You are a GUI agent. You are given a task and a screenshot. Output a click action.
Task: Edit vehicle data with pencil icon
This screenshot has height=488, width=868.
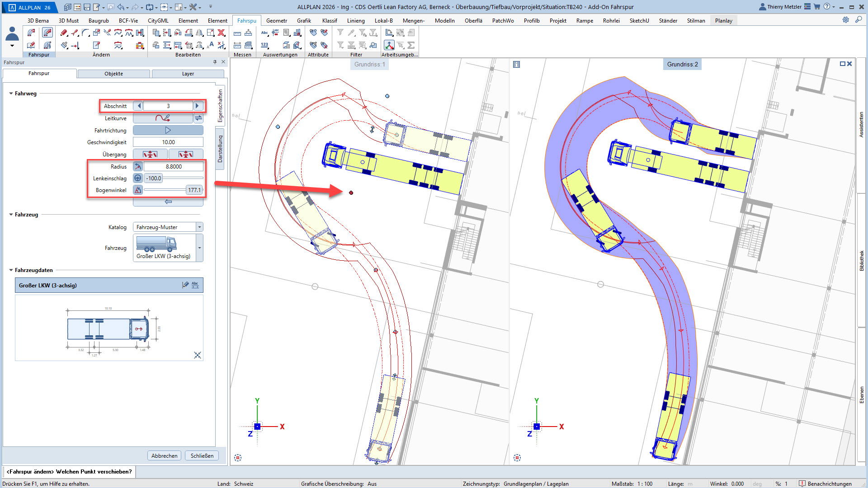[x=185, y=285]
